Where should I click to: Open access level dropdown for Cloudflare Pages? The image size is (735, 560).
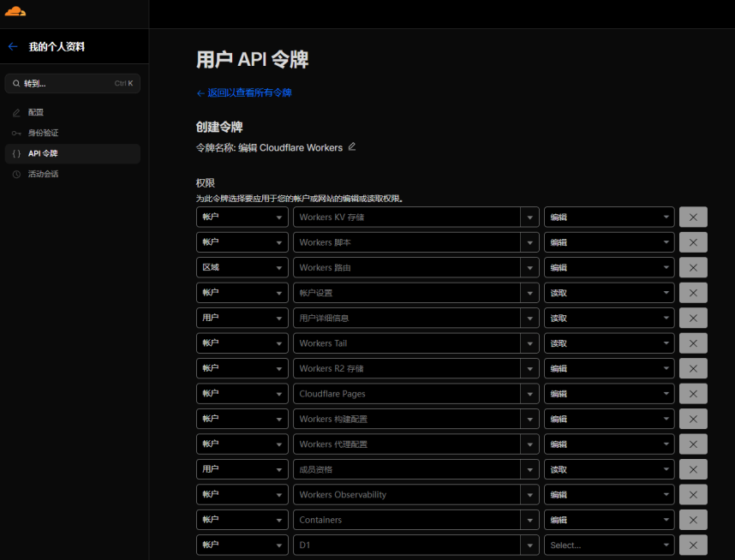609,394
